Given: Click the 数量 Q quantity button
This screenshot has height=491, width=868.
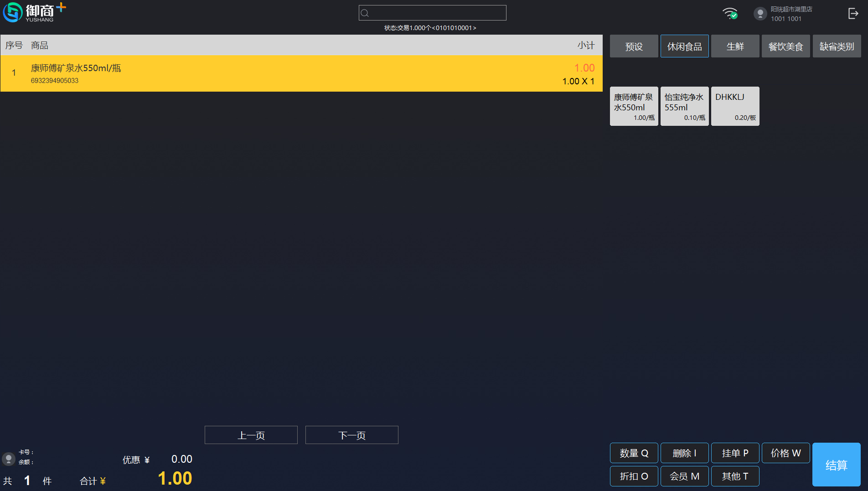Looking at the screenshot, I should click(634, 453).
